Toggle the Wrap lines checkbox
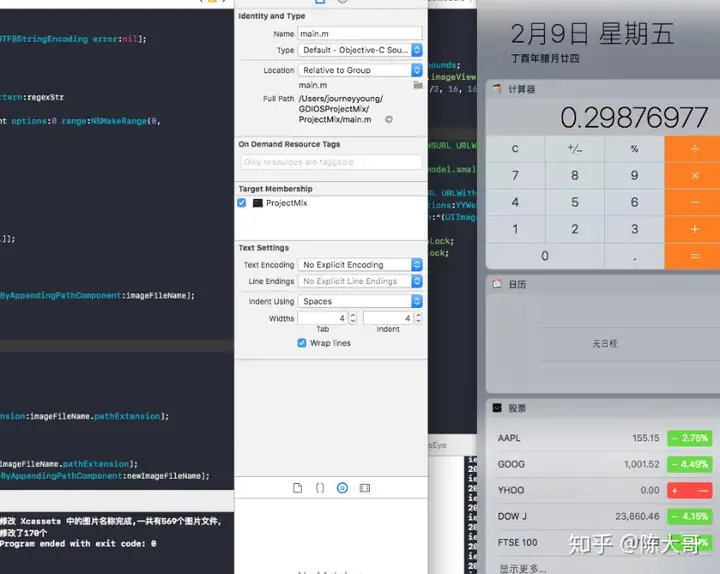 [x=302, y=343]
